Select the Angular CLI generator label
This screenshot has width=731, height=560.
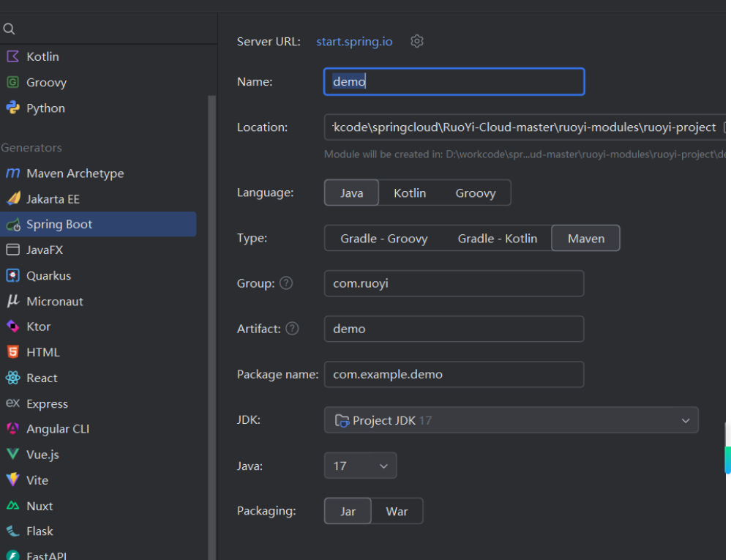pyautogui.click(x=58, y=428)
